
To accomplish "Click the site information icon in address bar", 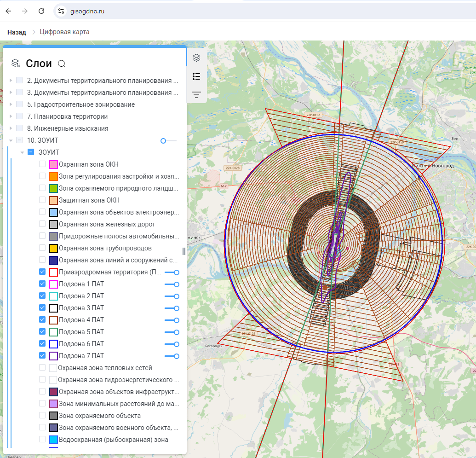I will pyautogui.click(x=61, y=11).
